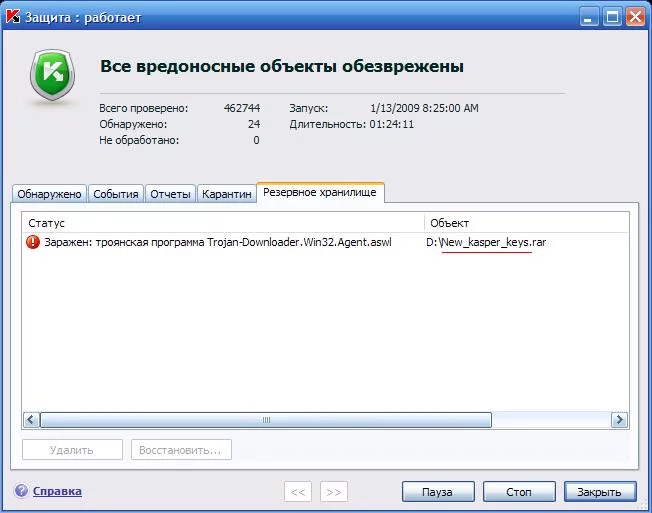Click the horizontal scrollbar right arrow

click(x=619, y=419)
